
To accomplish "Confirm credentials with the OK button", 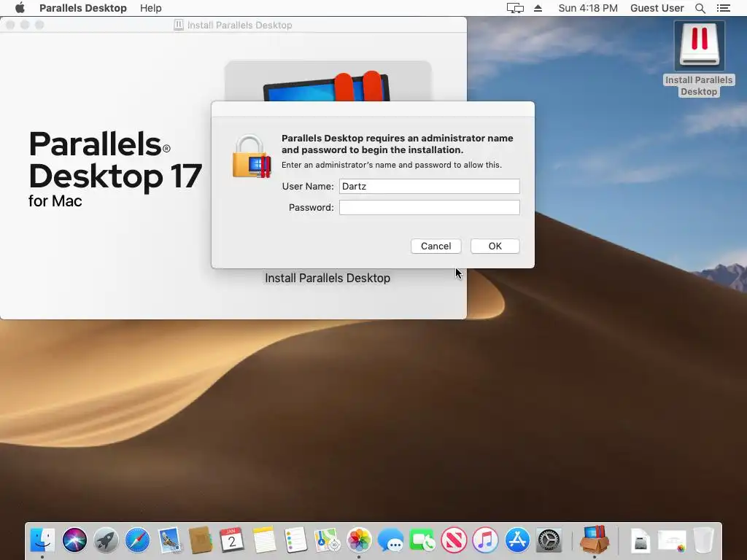I will point(495,246).
